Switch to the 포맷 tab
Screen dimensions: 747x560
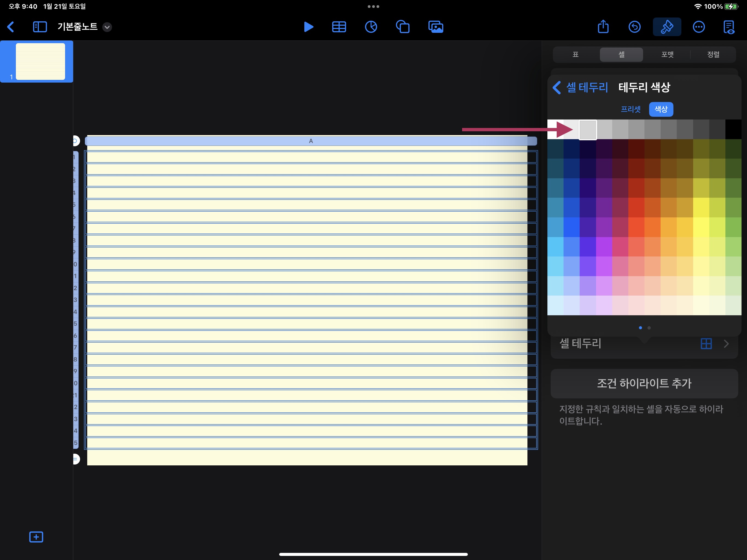(x=667, y=54)
